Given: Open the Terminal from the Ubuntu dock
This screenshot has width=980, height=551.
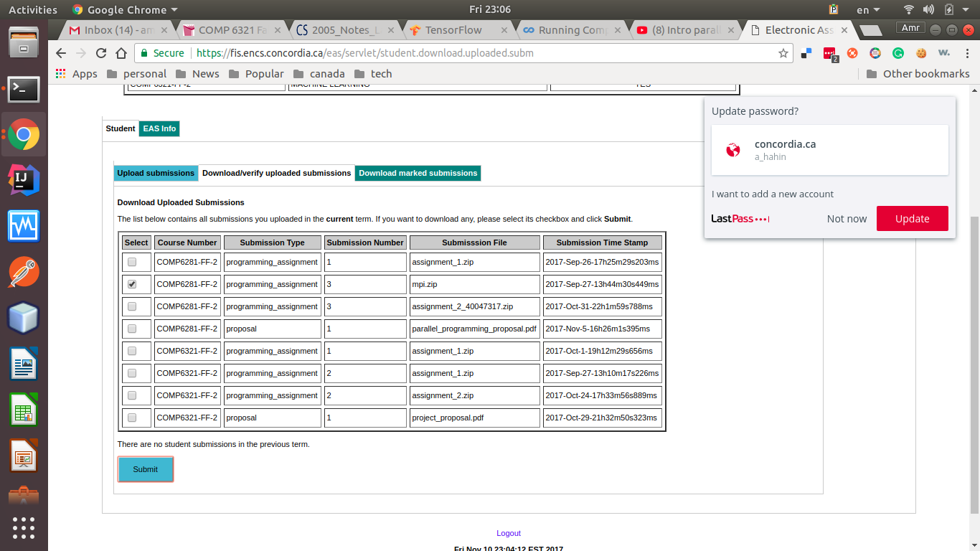Looking at the screenshot, I should click(x=24, y=89).
